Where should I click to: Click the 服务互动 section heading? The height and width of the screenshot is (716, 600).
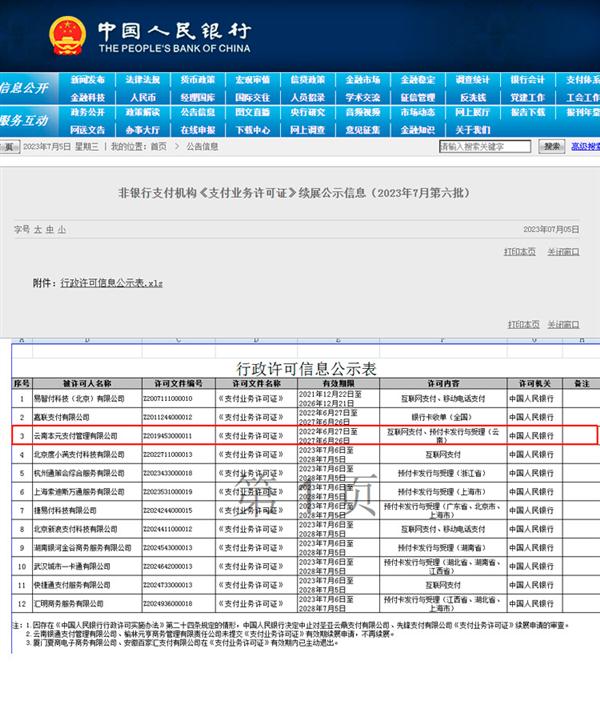(x=24, y=121)
